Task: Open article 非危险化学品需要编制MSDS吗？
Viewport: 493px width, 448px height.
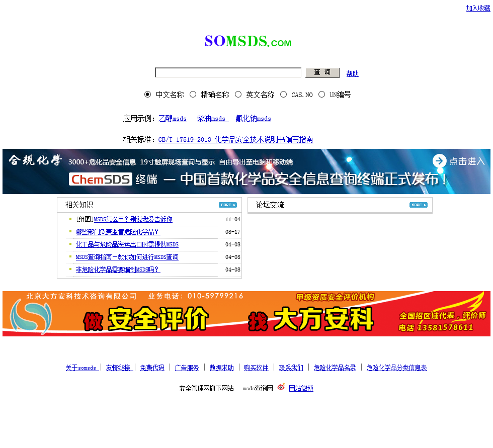Action: pos(118,270)
